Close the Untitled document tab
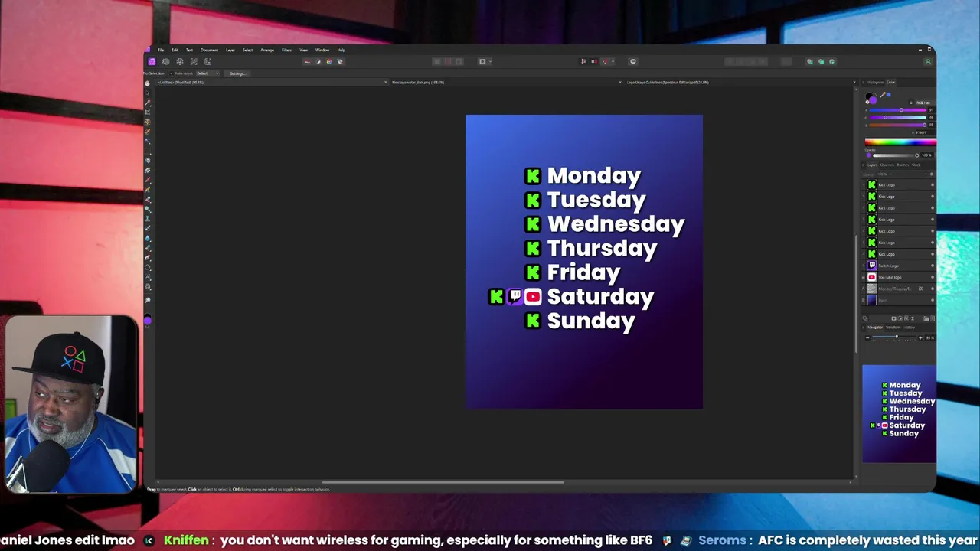Image resolution: width=980 pixels, height=551 pixels. tap(386, 82)
